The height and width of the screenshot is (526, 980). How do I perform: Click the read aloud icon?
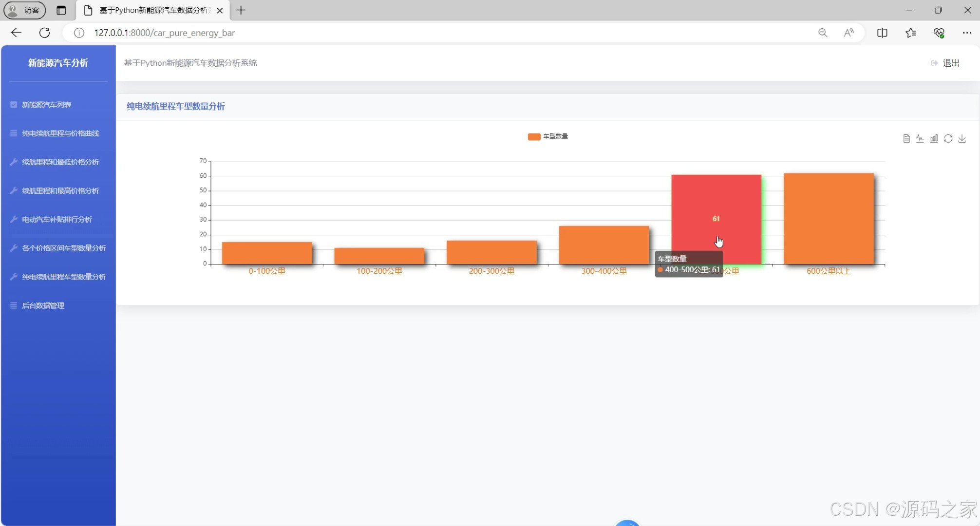click(x=848, y=33)
